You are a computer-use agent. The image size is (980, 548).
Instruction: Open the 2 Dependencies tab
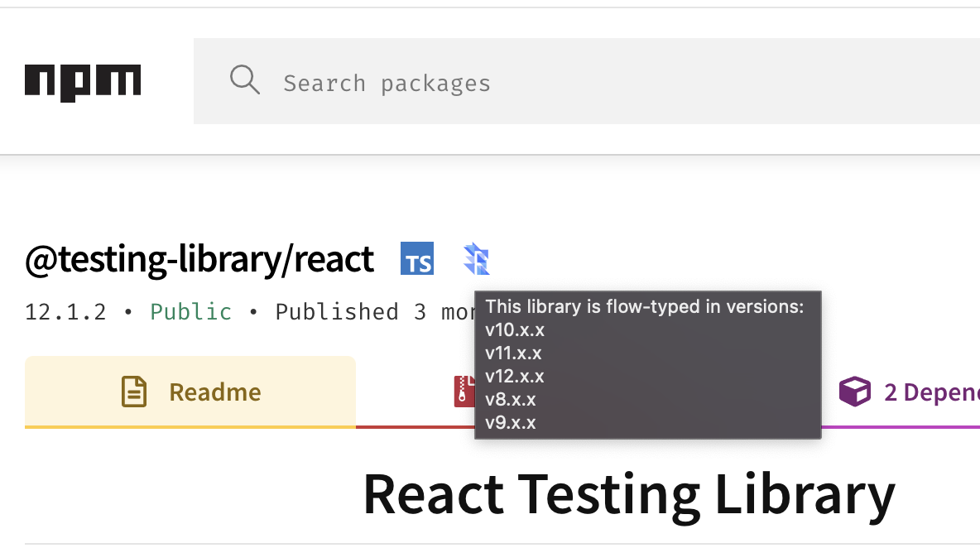pyautogui.click(x=901, y=392)
